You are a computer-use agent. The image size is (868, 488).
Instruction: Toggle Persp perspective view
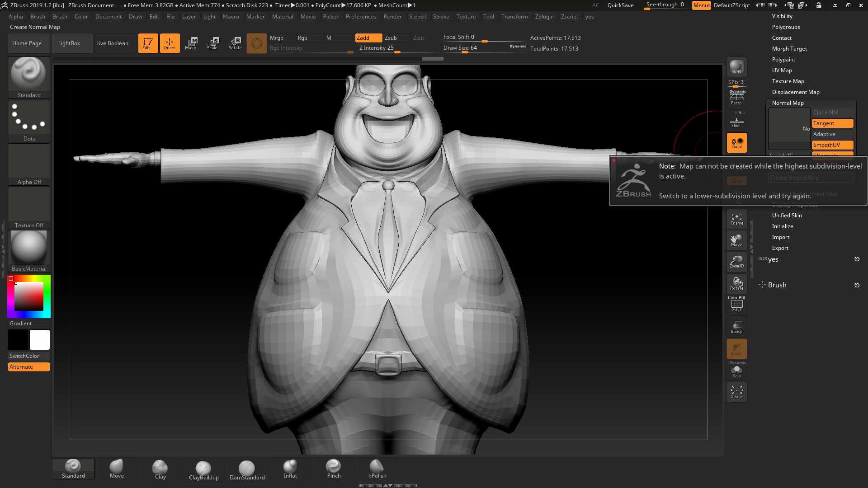click(736, 98)
